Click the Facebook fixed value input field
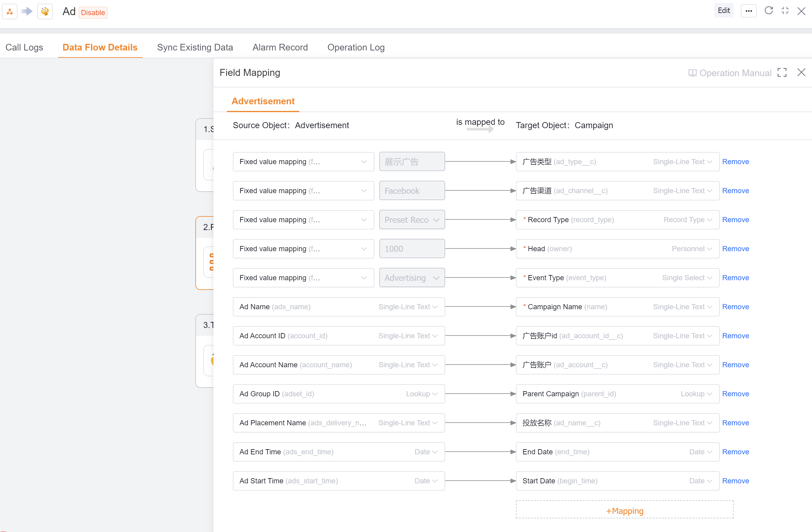The height and width of the screenshot is (532, 812). pos(412,191)
